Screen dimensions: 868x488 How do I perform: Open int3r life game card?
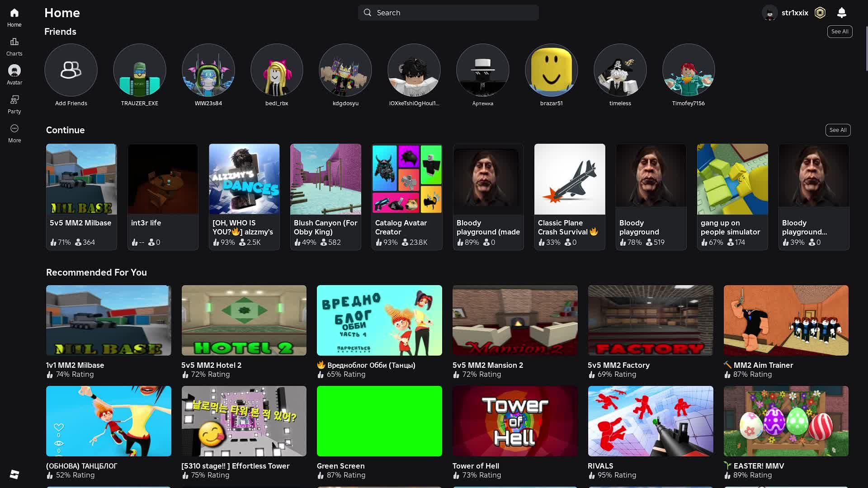tap(163, 197)
